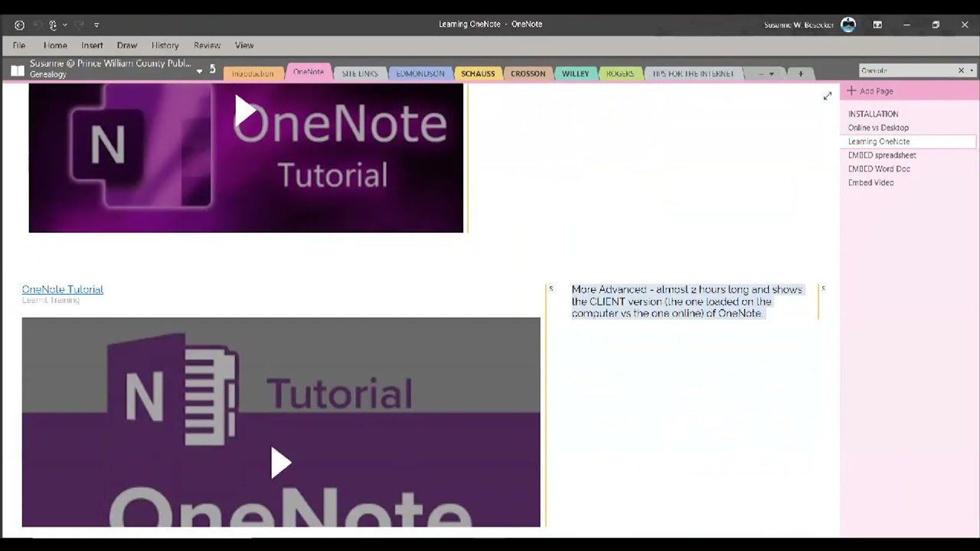
Task: Expand the notebook list dropdown arrow
Action: coord(200,71)
